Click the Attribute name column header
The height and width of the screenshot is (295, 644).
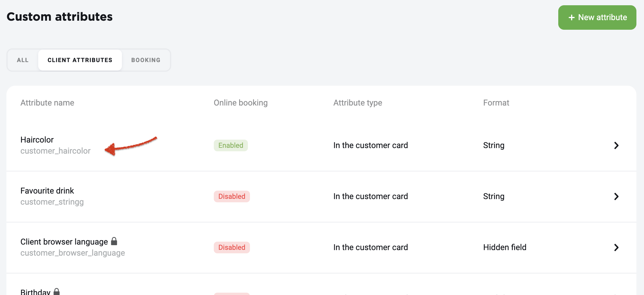tap(47, 103)
